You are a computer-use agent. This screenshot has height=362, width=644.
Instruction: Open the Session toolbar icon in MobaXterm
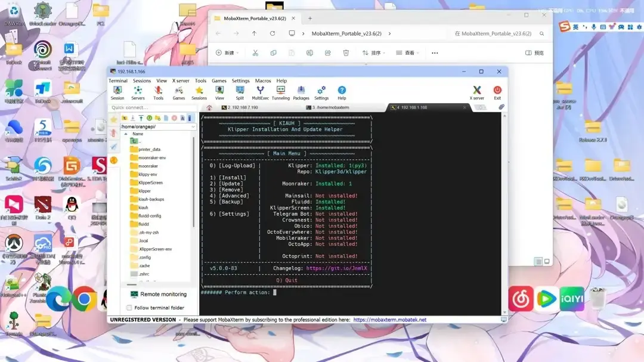click(x=117, y=93)
